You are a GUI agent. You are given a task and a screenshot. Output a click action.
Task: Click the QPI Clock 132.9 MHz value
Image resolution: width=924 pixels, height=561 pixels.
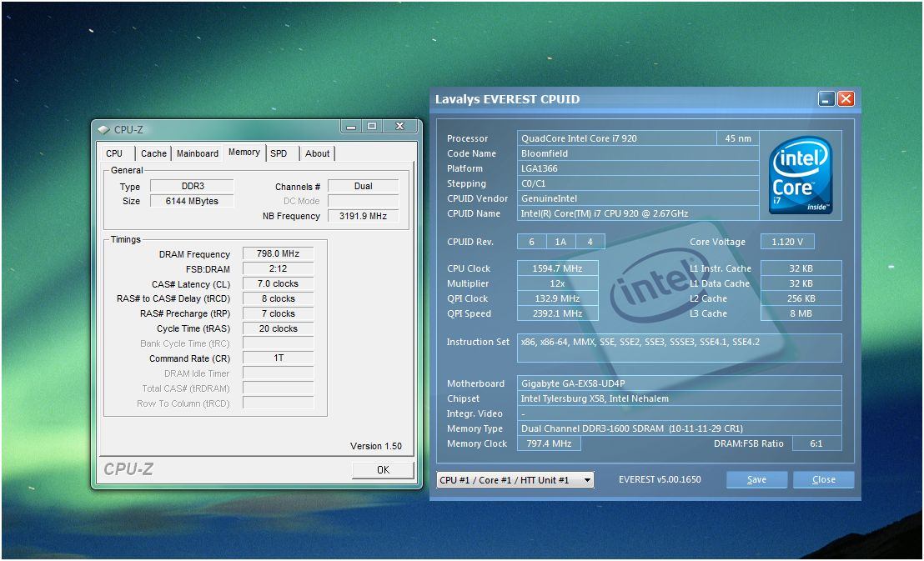[557, 298]
